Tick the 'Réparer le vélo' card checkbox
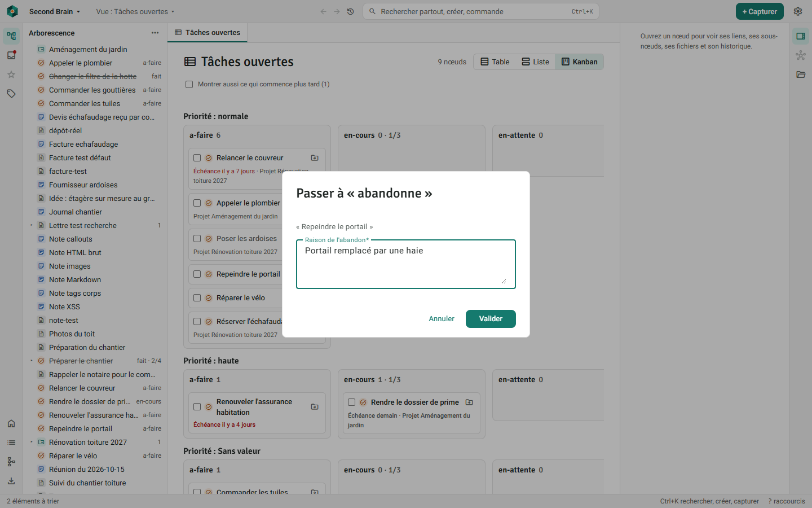The height and width of the screenshot is (508, 812). 197,298
